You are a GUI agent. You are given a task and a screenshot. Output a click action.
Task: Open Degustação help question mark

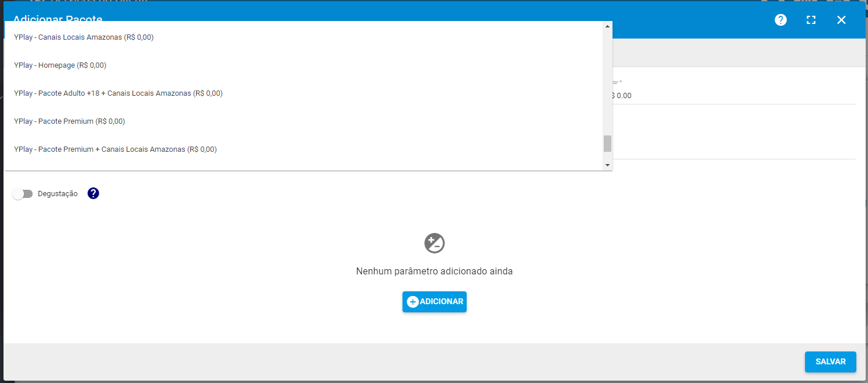[x=93, y=193]
